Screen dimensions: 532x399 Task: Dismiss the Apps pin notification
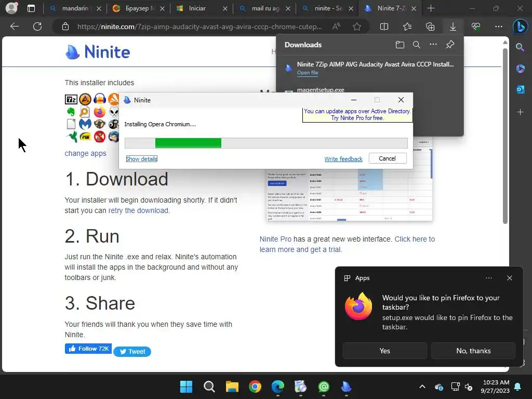click(510, 278)
